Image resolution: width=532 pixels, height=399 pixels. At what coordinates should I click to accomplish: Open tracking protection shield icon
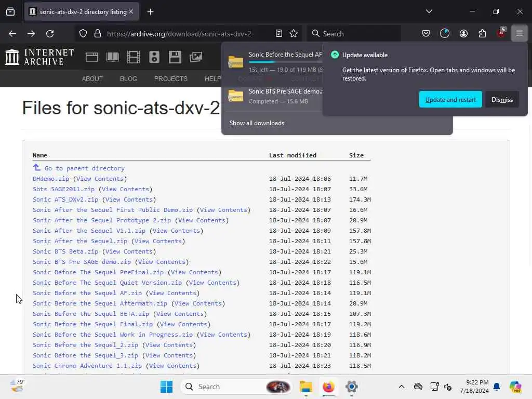coord(83,34)
